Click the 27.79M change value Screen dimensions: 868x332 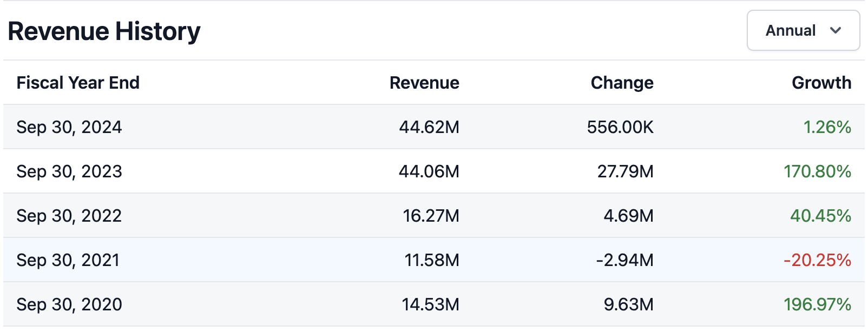click(x=625, y=171)
